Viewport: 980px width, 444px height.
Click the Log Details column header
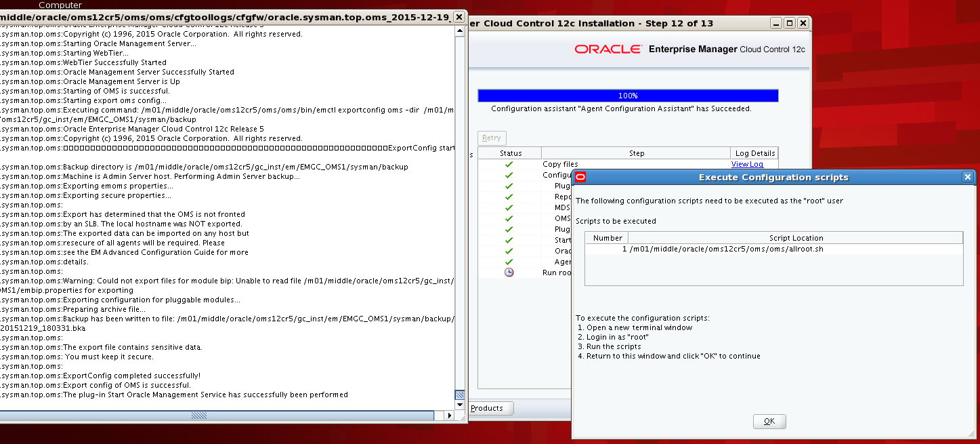tap(754, 153)
